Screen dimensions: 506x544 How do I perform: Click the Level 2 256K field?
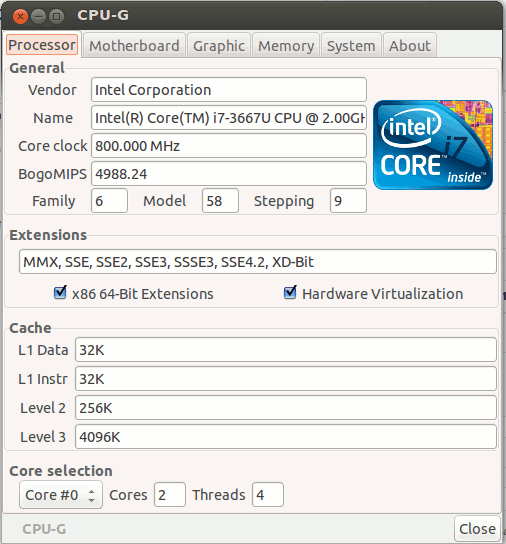click(x=286, y=408)
